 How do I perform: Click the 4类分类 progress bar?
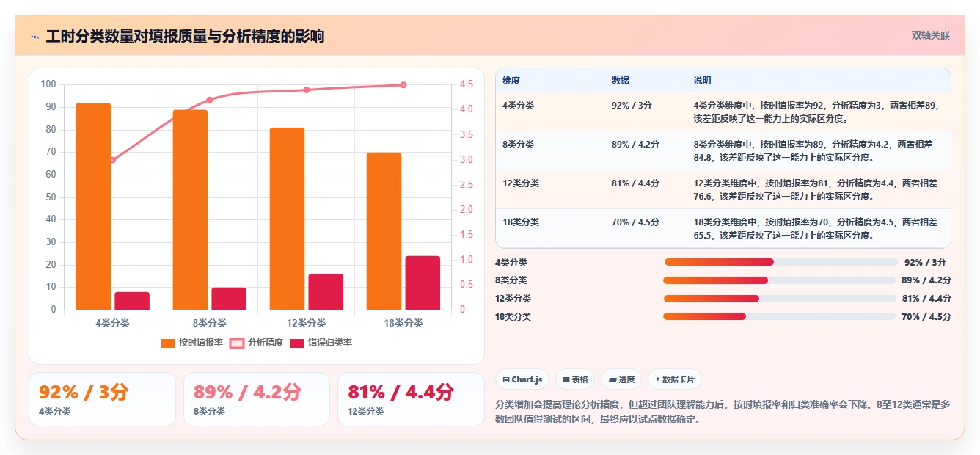click(x=781, y=262)
